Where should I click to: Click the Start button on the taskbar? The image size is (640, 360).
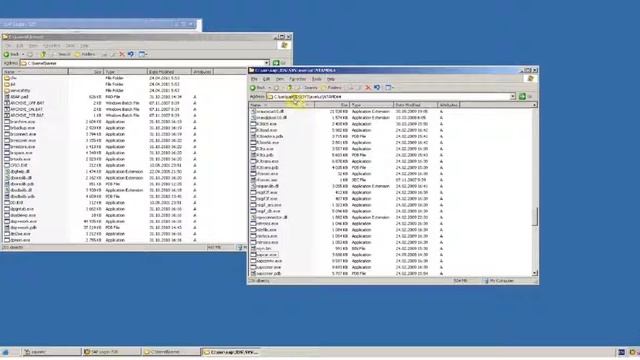[6, 352]
